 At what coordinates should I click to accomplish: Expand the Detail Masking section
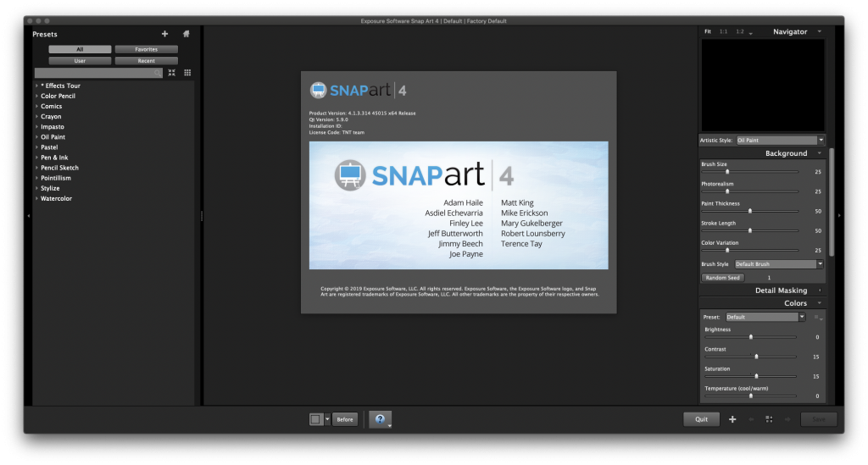coord(820,291)
